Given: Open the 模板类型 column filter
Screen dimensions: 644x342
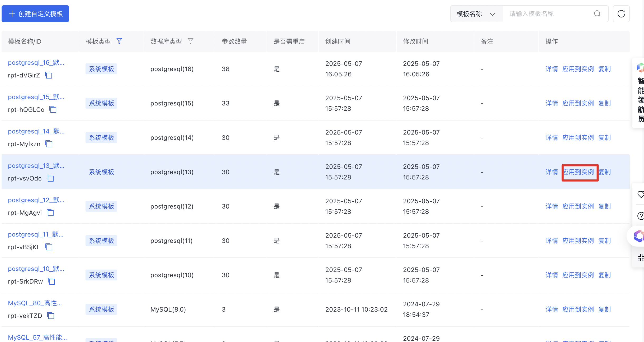Looking at the screenshot, I should 119,41.
